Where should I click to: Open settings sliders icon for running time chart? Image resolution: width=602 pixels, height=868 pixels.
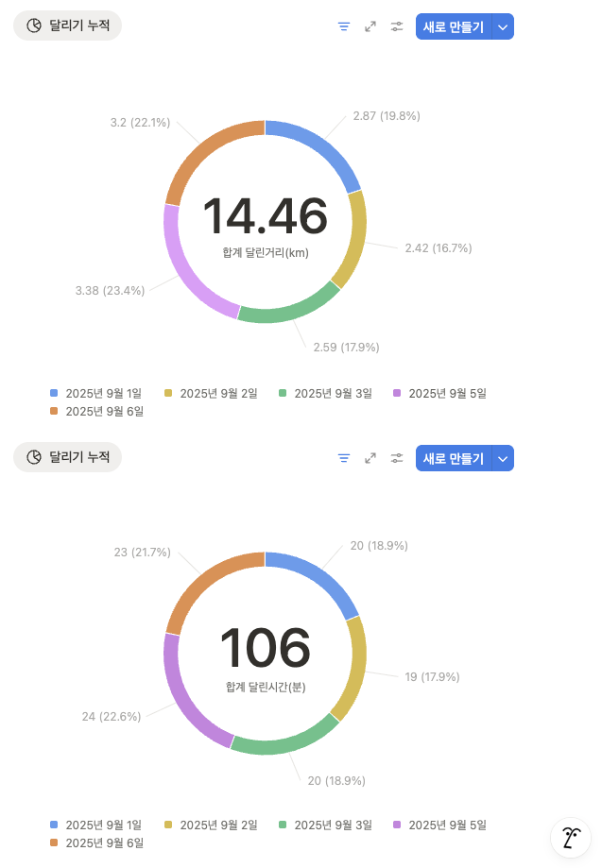coord(397,458)
